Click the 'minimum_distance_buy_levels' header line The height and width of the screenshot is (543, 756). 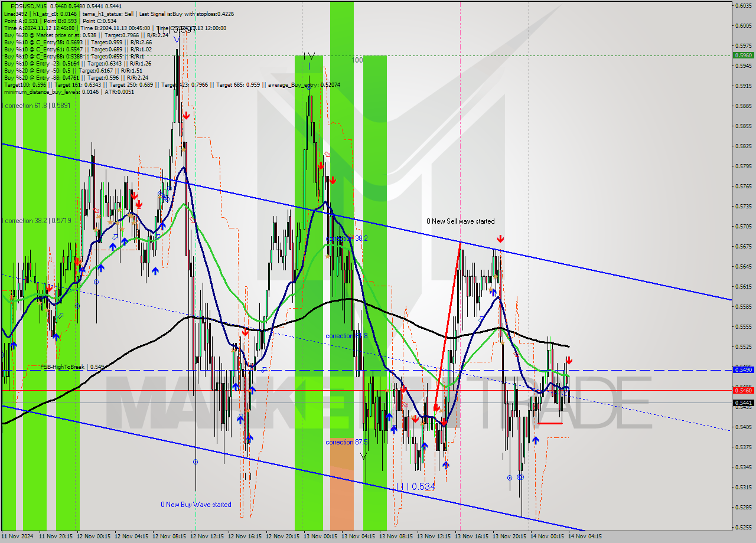(69, 91)
